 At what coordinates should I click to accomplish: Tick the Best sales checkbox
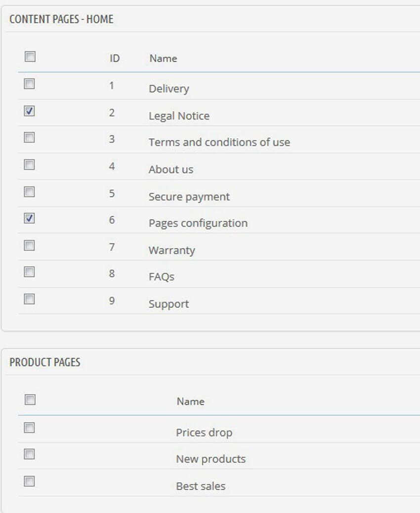pyautogui.click(x=30, y=481)
